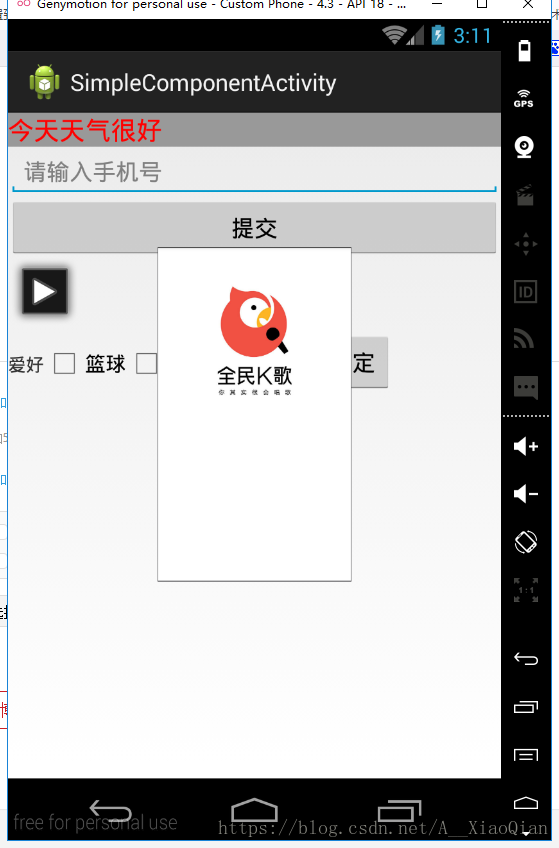Open the GPS widget in Genymotion sidebar
The image size is (559, 848).
pos(524,98)
